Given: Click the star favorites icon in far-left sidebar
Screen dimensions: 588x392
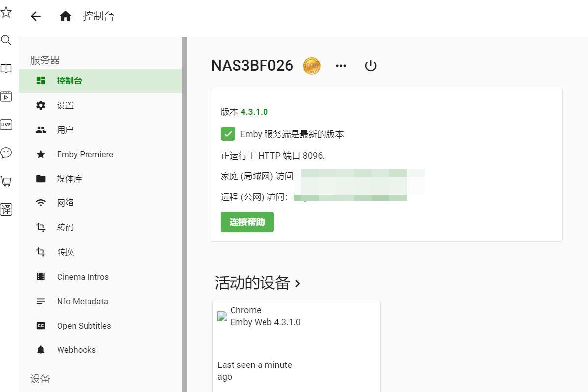Looking at the screenshot, I should click(6, 13).
